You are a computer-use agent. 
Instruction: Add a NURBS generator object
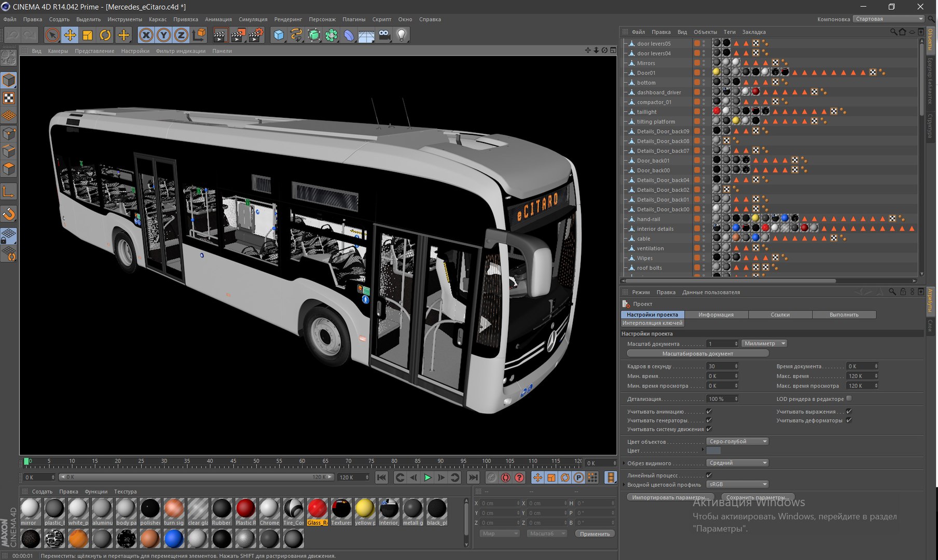point(314,35)
